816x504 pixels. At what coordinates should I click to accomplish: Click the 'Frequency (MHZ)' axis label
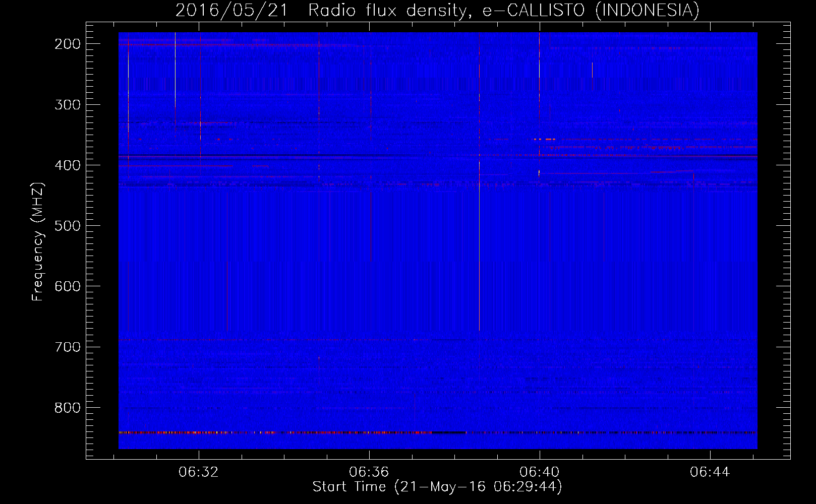pyautogui.click(x=38, y=241)
